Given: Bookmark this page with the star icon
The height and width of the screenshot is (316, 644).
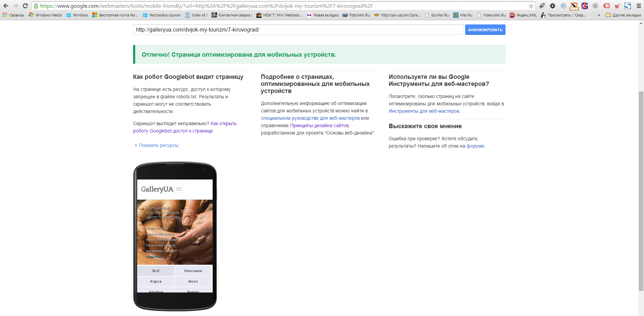Looking at the screenshot, I should click(x=531, y=6).
